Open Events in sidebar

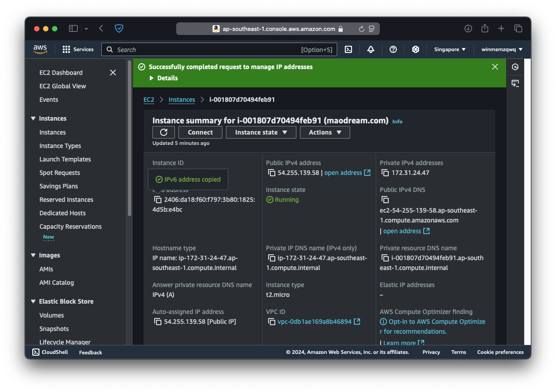49,100
